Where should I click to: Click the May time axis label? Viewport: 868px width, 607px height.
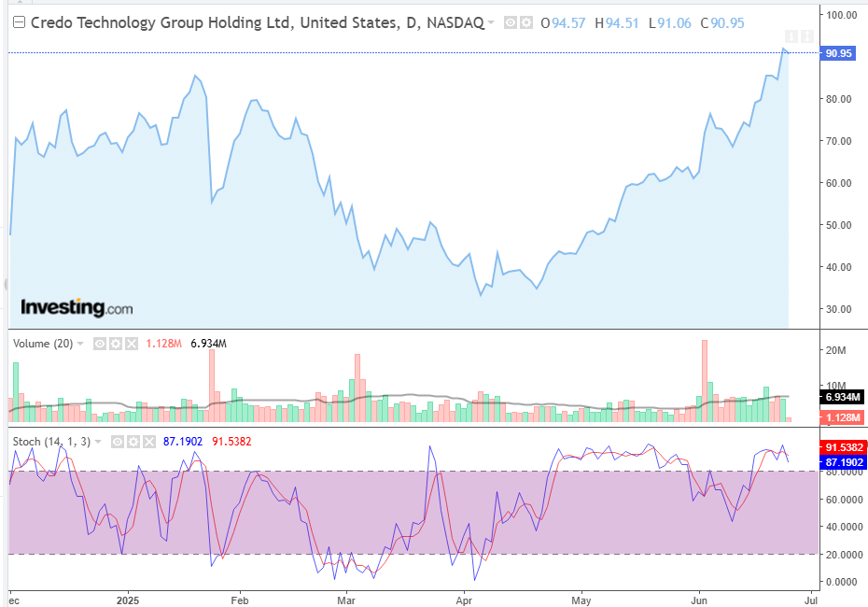coord(581,600)
